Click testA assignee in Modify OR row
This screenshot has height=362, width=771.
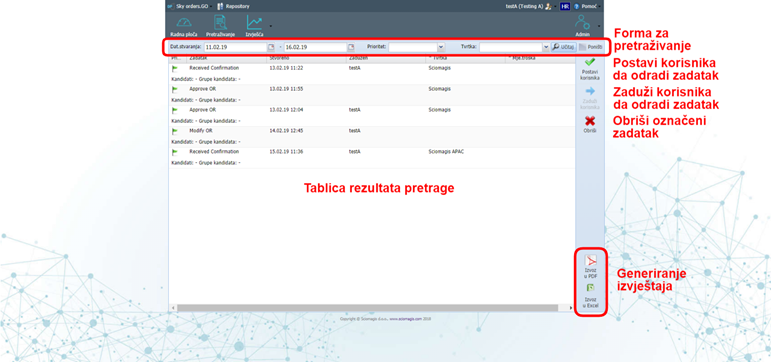coord(355,131)
